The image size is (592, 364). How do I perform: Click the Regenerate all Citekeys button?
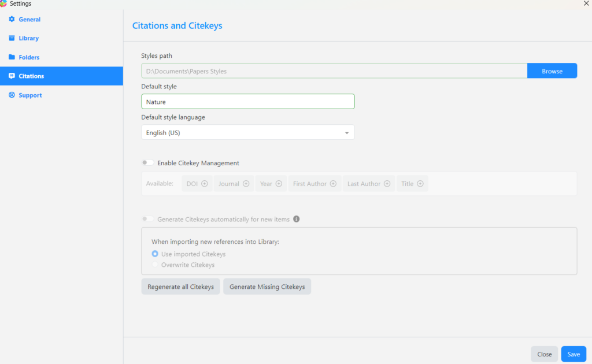tap(180, 287)
